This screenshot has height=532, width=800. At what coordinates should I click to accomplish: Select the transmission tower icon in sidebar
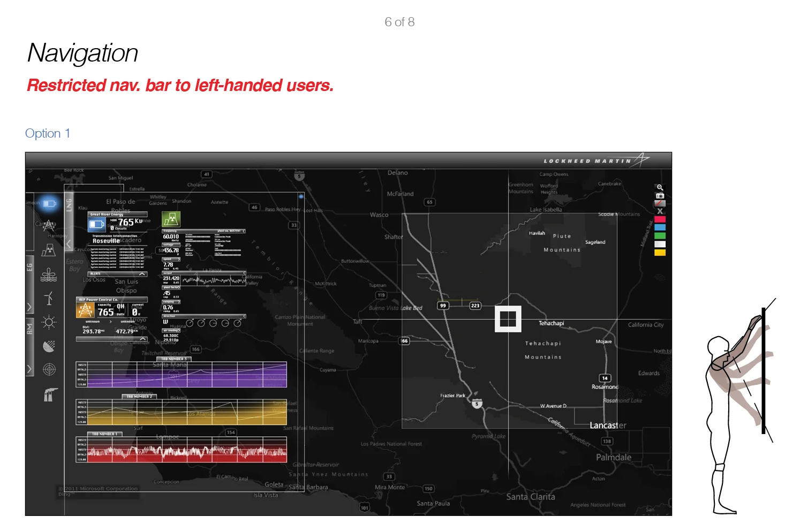(x=49, y=225)
